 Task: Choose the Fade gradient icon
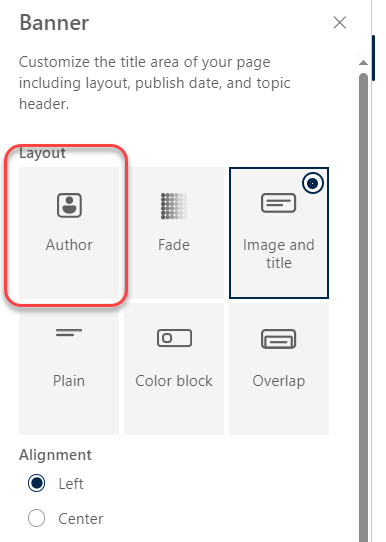pos(174,206)
